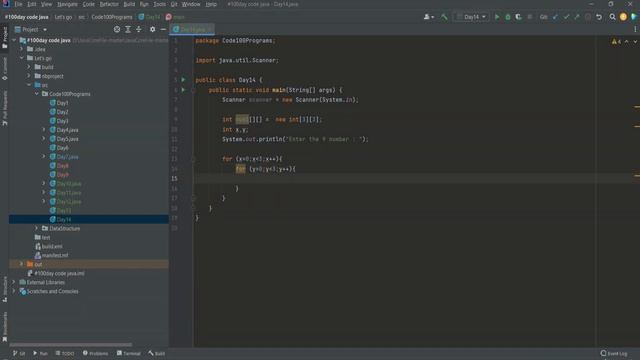Image resolution: width=640 pixels, height=360 pixels.
Task: Toggle the Bookmarks sidebar tool window
Action: pyautogui.click(x=4, y=327)
